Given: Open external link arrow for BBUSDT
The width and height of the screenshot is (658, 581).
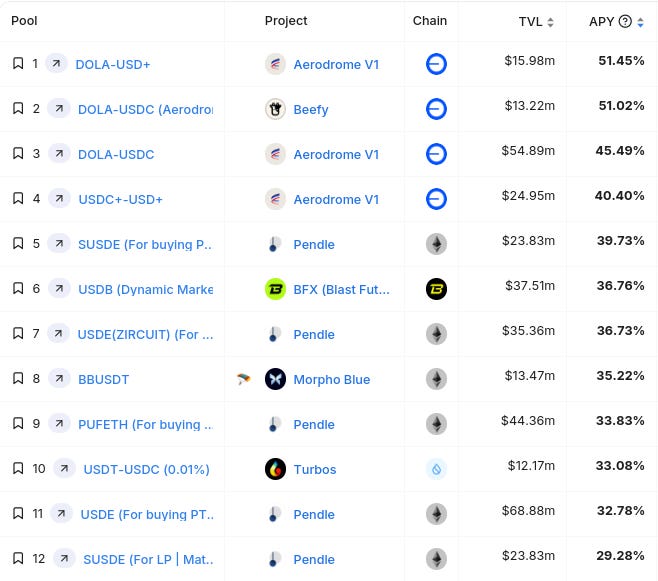Looking at the screenshot, I should tap(59, 378).
